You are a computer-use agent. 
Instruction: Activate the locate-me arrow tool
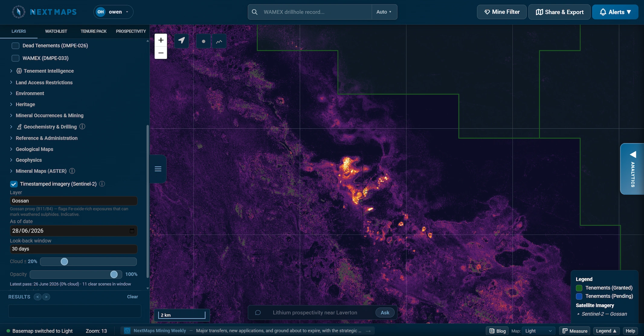182,41
